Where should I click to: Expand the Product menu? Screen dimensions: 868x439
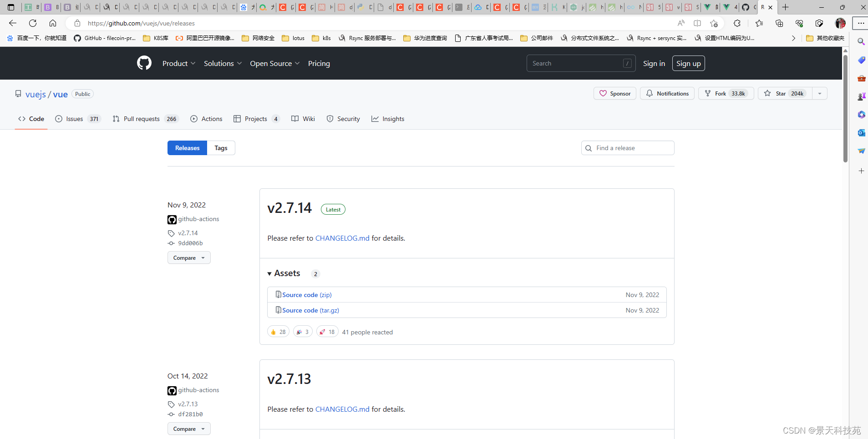click(x=179, y=63)
